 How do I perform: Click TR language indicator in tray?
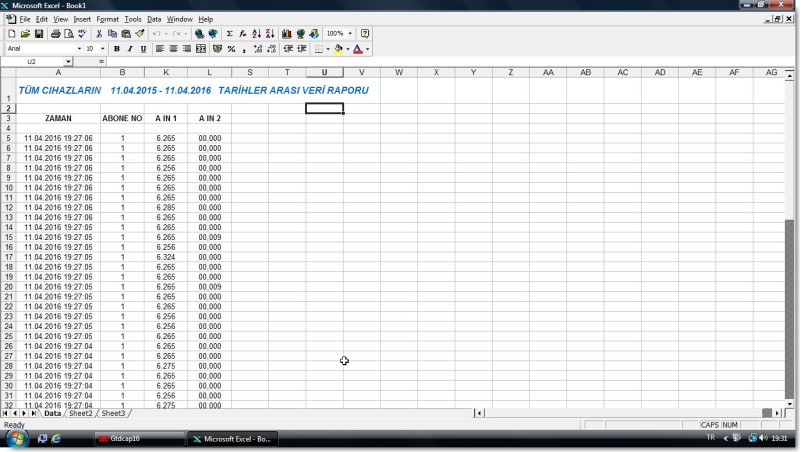tap(711, 438)
